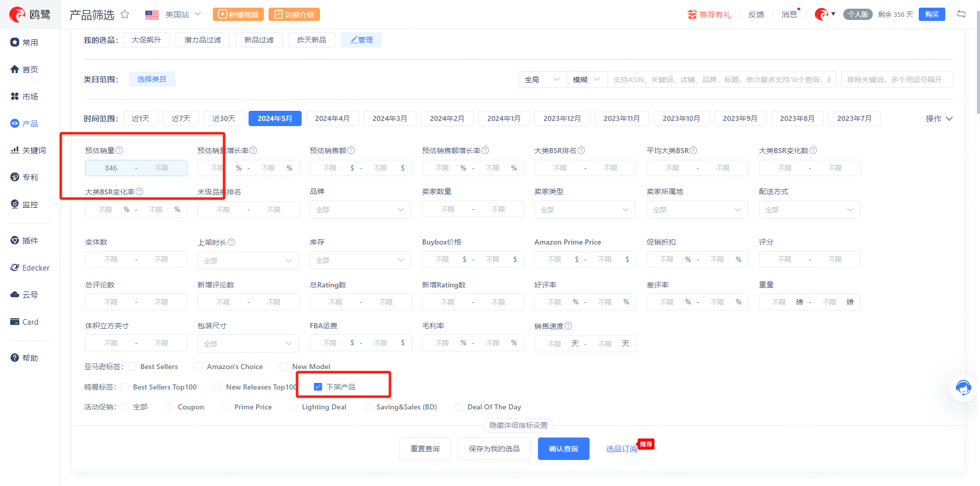Go to 首页 home icon
The height and width of the screenshot is (486, 980).
point(15,69)
